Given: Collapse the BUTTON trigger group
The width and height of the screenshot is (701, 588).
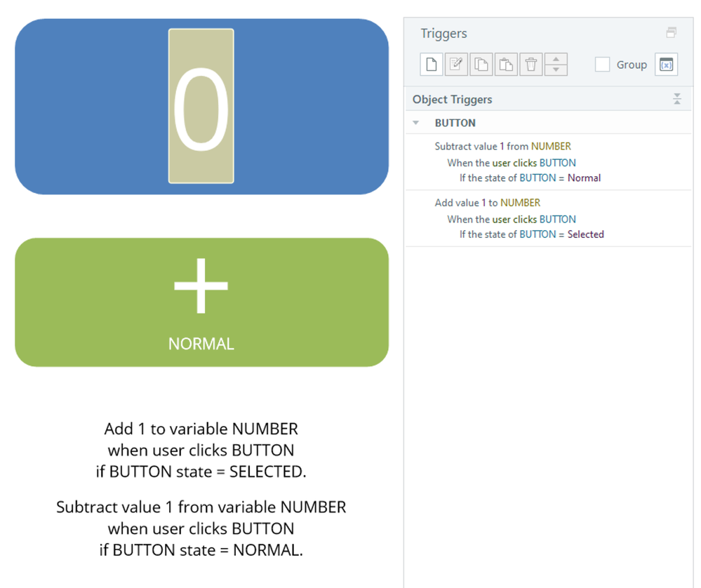Looking at the screenshot, I should 416,123.
